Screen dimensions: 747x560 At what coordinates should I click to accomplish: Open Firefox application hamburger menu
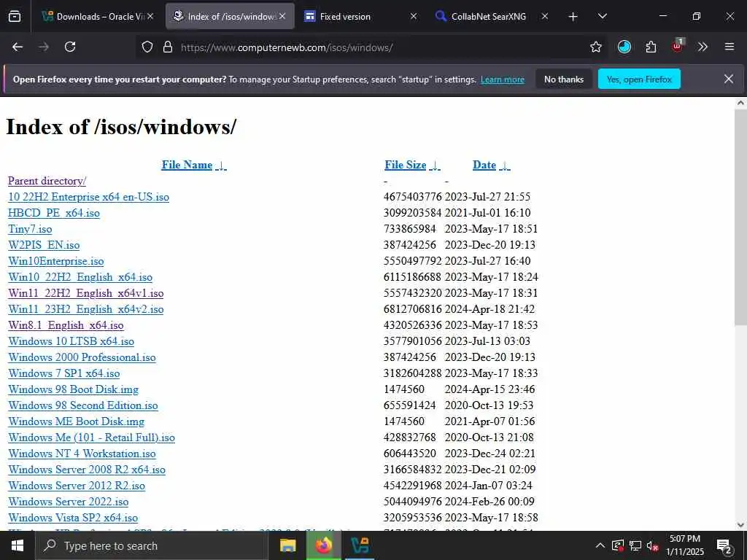tap(729, 47)
